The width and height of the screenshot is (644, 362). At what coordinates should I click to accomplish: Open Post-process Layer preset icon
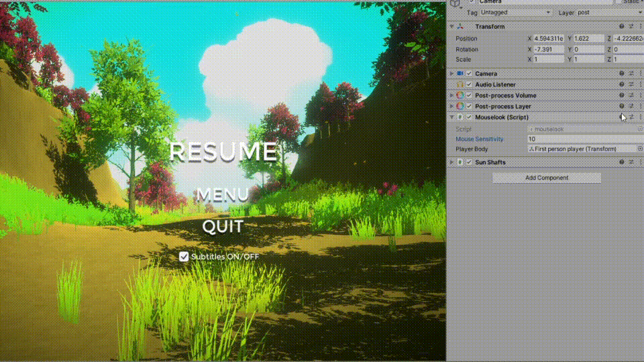pyautogui.click(x=631, y=106)
